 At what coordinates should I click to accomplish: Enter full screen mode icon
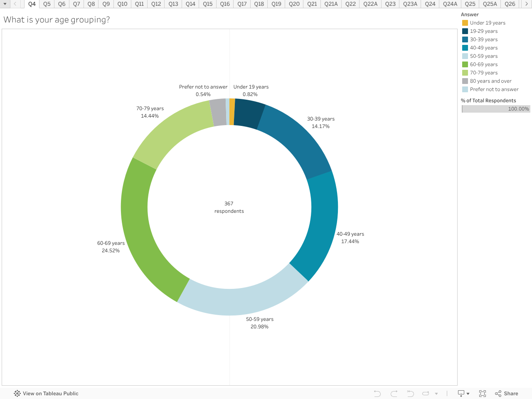(x=483, y=394)
